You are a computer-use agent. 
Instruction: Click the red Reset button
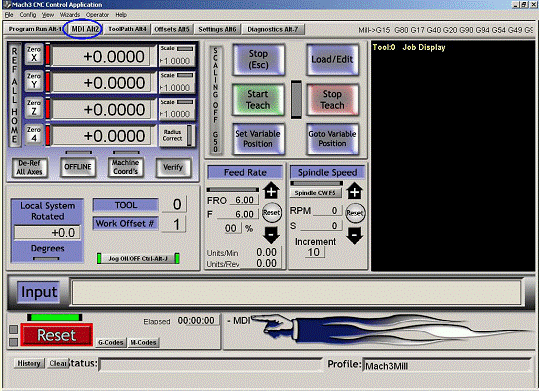[57, 335]
